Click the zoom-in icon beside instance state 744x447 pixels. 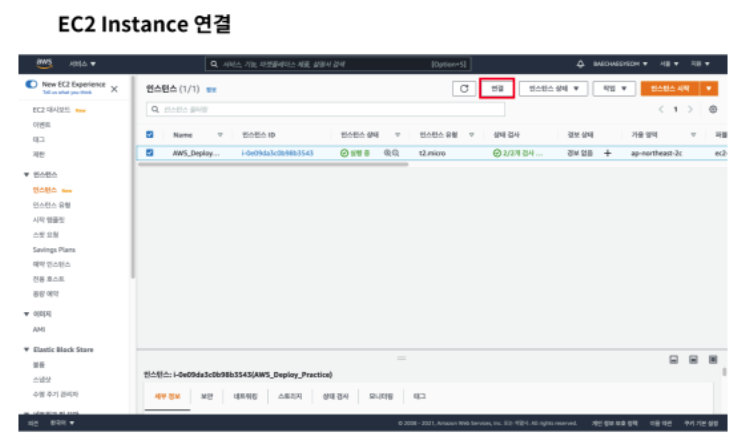pyautogui.click(x=388, y=153)
